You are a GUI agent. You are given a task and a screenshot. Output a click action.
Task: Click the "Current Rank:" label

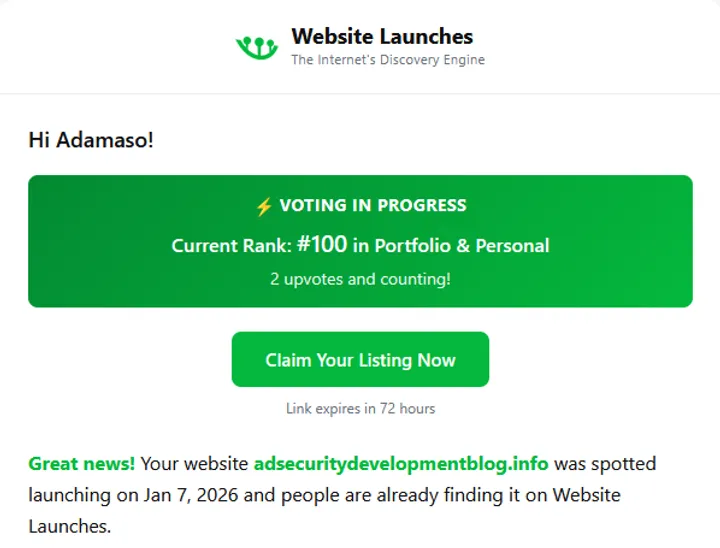tap(231, 246)
